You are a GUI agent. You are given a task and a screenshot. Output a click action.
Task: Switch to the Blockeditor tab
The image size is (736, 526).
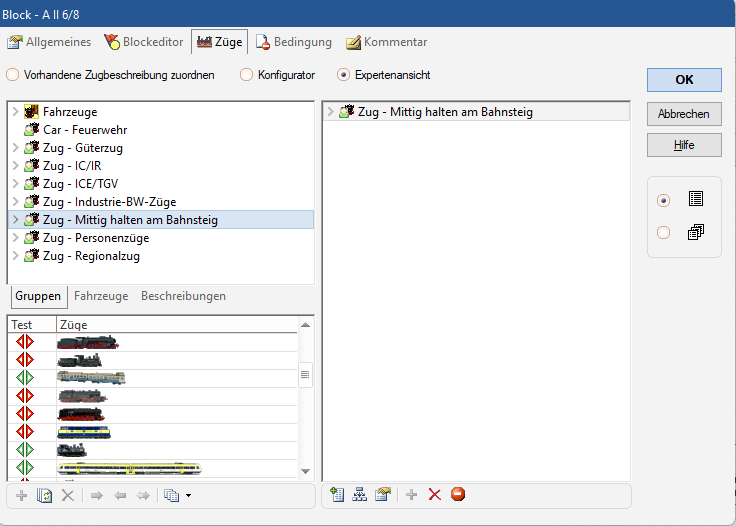click(x=144, y=42)
